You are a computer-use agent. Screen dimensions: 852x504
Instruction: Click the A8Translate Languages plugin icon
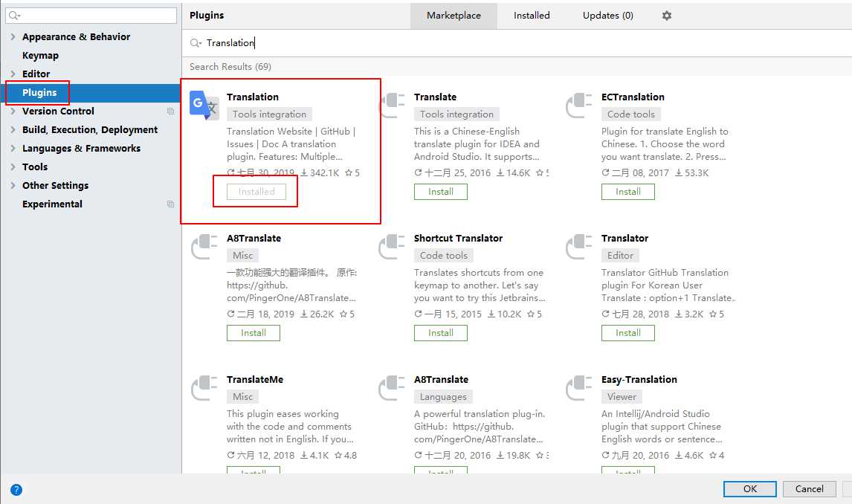point(393,387)
